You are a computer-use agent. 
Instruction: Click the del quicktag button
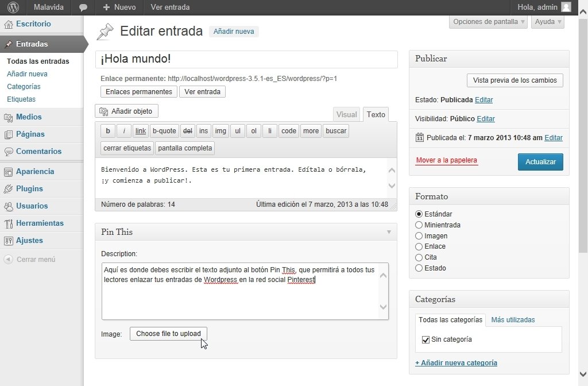point(188,131)
